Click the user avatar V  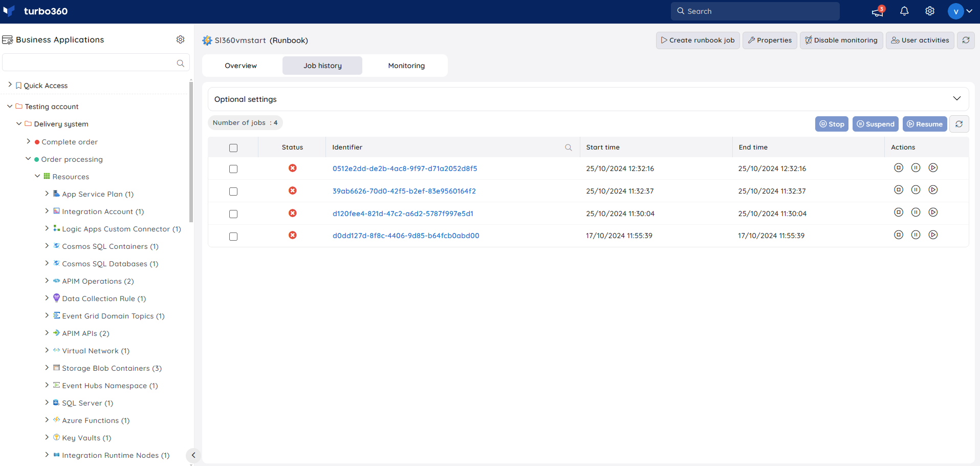pyautogui.click(x=955, y=11)
